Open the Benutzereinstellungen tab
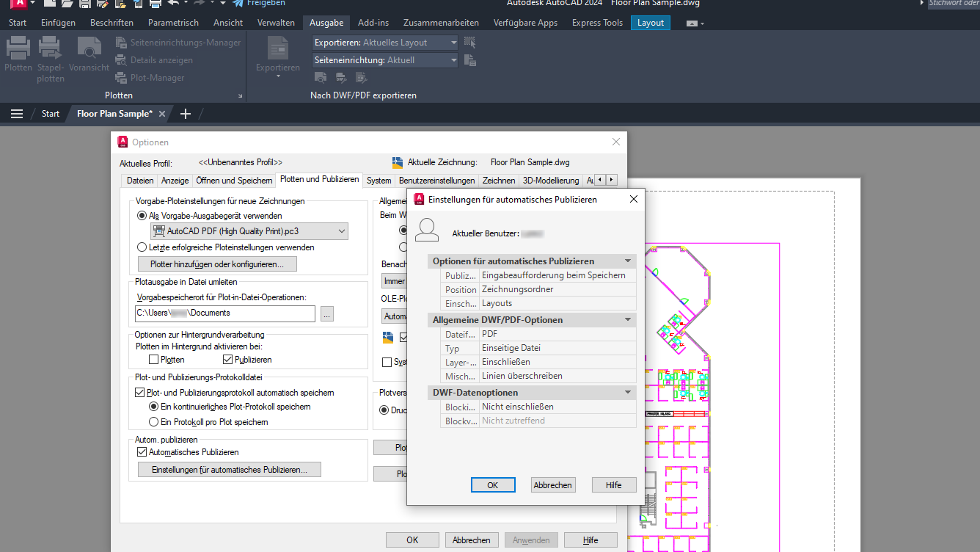 436,180
